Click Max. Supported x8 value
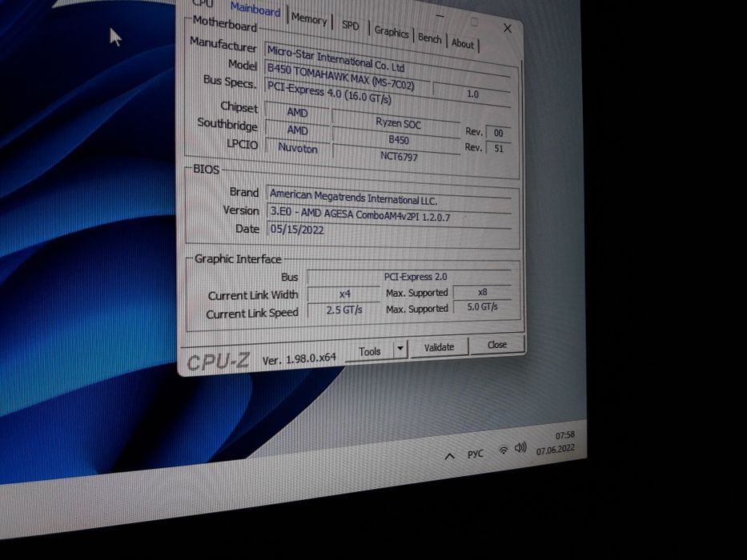This screenshot has height=560, width=747. click(x=482, y=292)
